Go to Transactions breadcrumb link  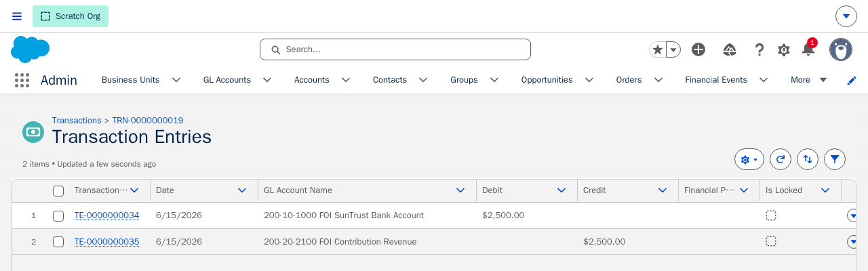(x=77, y=121)
